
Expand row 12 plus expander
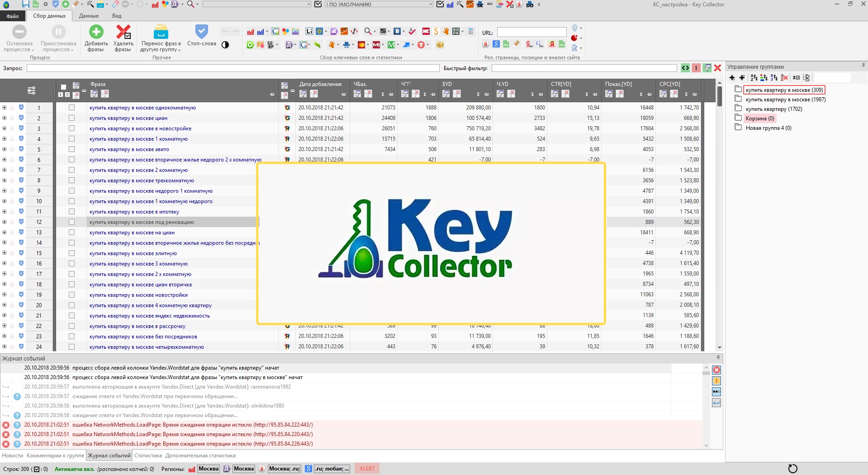coord(4,222)
